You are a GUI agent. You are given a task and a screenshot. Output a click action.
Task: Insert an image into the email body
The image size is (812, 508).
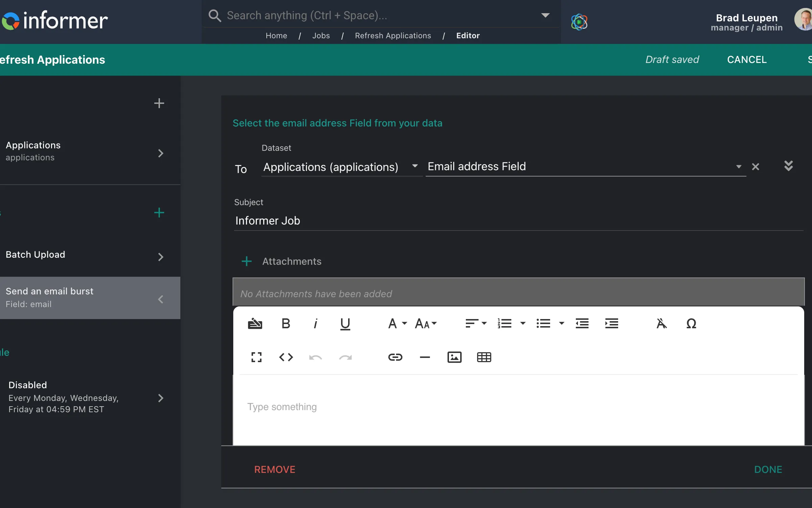(454, 357)
